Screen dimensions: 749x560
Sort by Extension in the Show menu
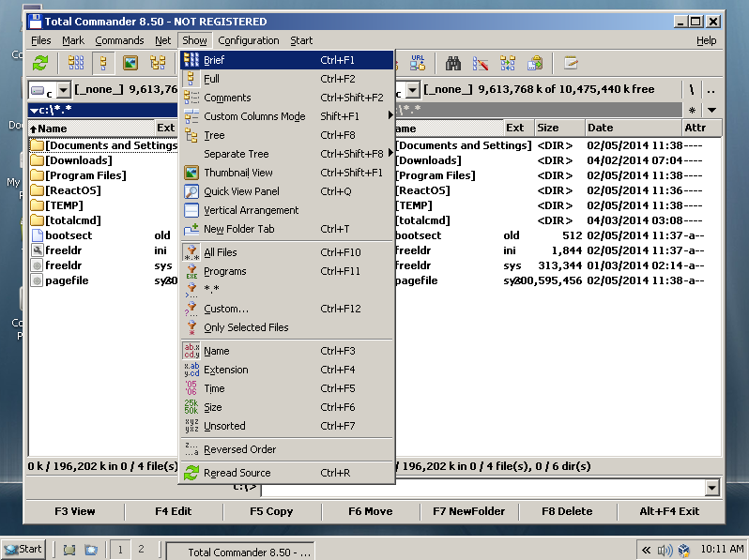point(287,370)
